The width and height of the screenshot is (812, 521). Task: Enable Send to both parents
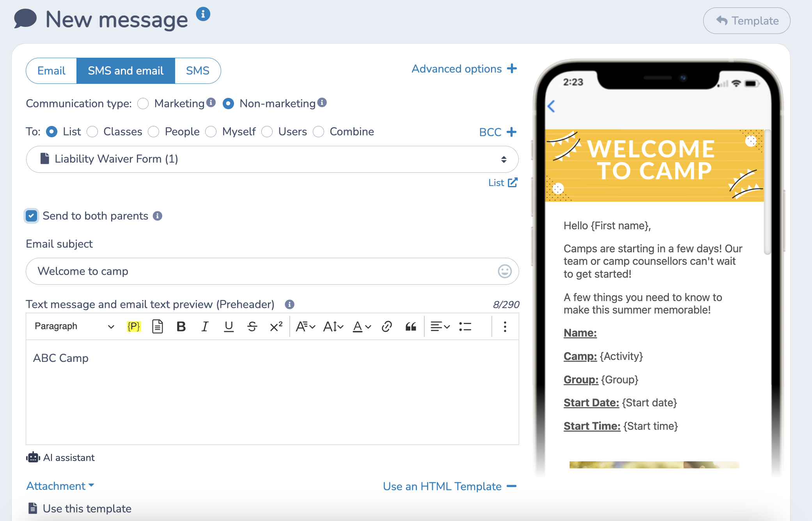pos(31,216)
